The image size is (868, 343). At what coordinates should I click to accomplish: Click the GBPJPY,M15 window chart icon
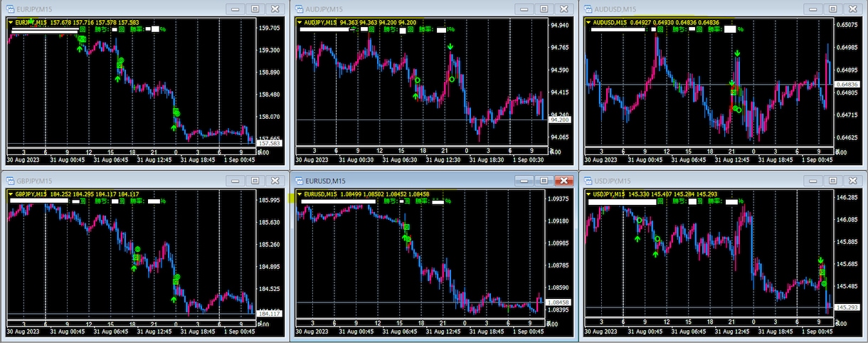tap(9, 181)
